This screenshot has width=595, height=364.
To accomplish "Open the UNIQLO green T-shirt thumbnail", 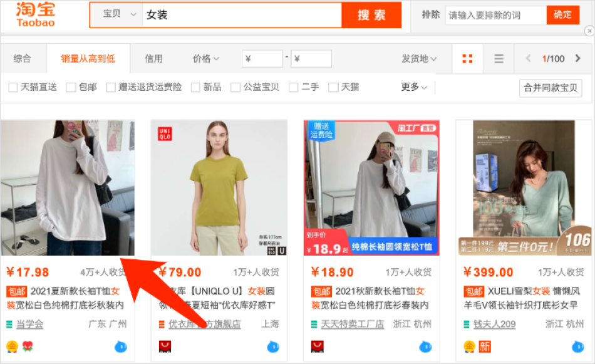I will coord(219,188).
